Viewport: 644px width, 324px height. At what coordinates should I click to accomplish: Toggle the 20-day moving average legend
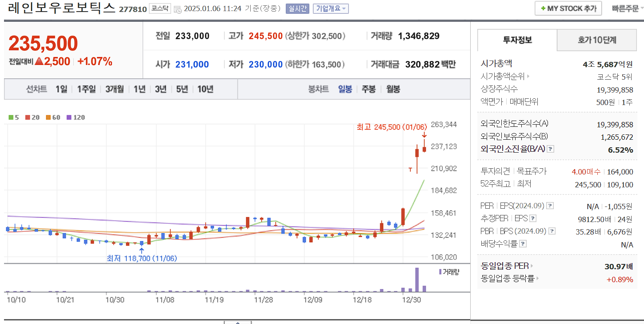click(x=32, y=117)
